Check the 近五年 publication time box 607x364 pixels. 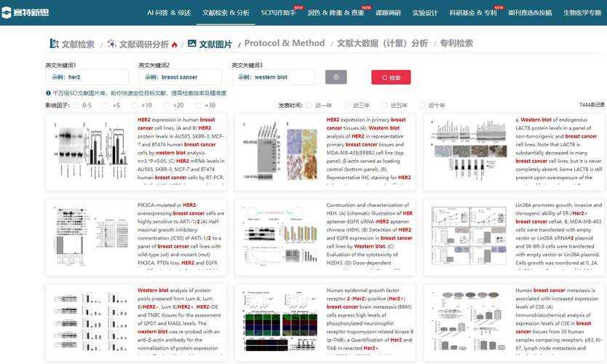coord(384,106)
